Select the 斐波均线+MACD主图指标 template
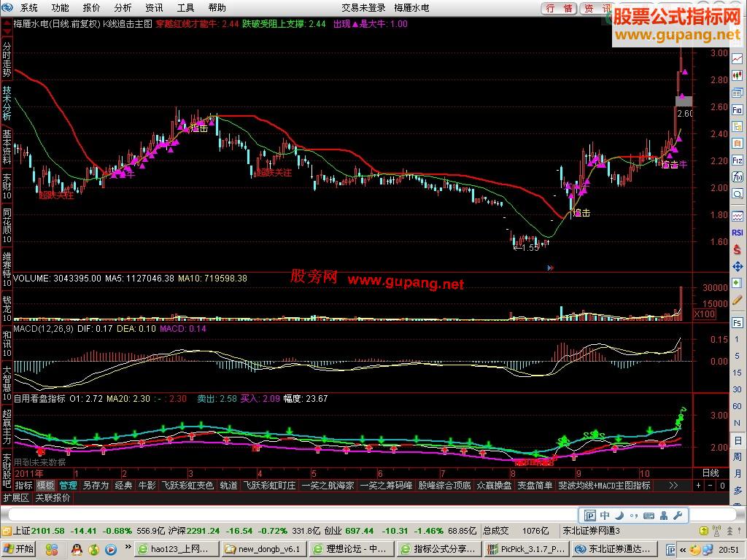Screen dimensions: 747x560 pyautogui.click(x=605, y=485)
